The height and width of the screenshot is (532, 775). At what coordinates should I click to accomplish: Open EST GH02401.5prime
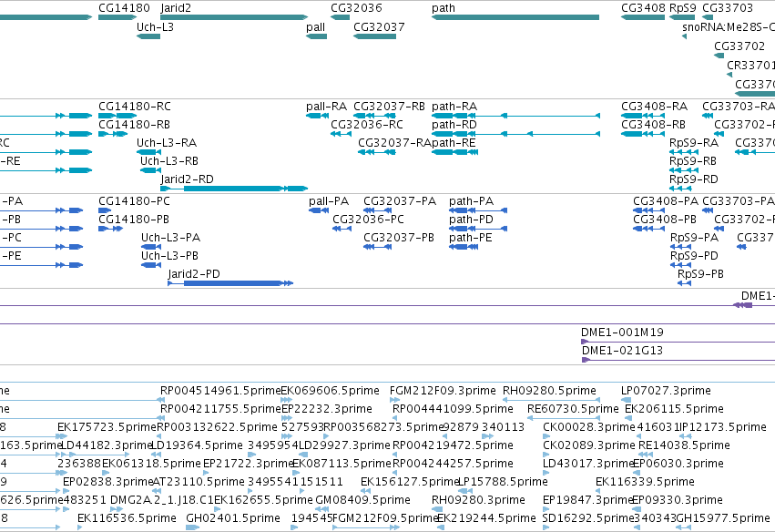233,518
